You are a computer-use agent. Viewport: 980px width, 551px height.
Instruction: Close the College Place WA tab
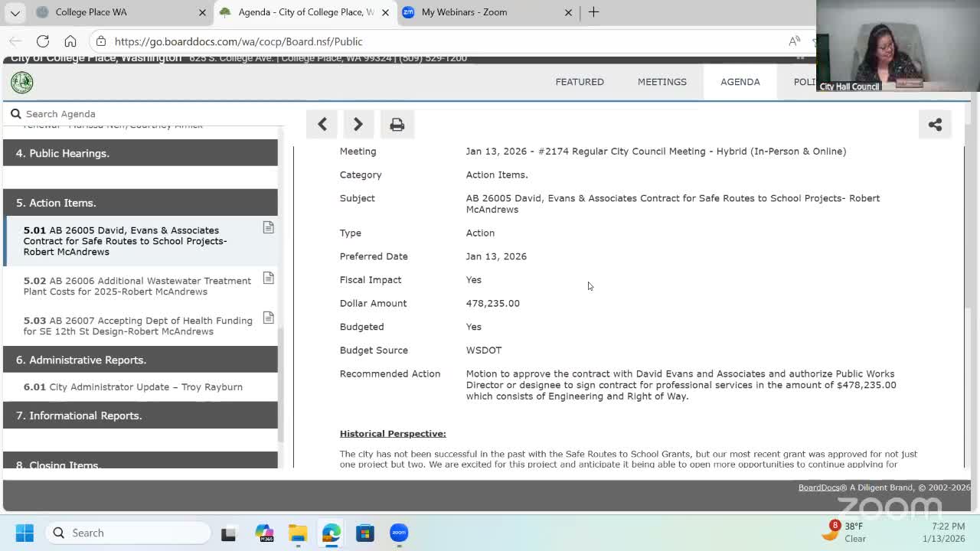tap(202, 12)
